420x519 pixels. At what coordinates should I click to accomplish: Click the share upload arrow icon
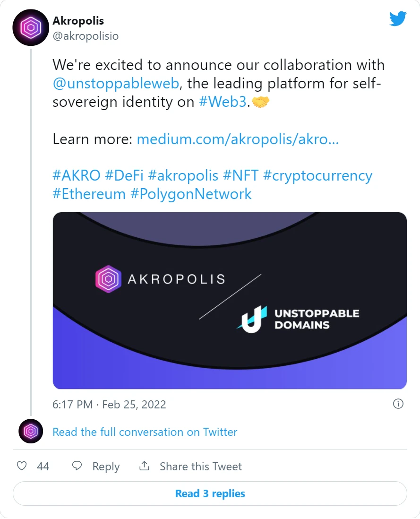144,466
